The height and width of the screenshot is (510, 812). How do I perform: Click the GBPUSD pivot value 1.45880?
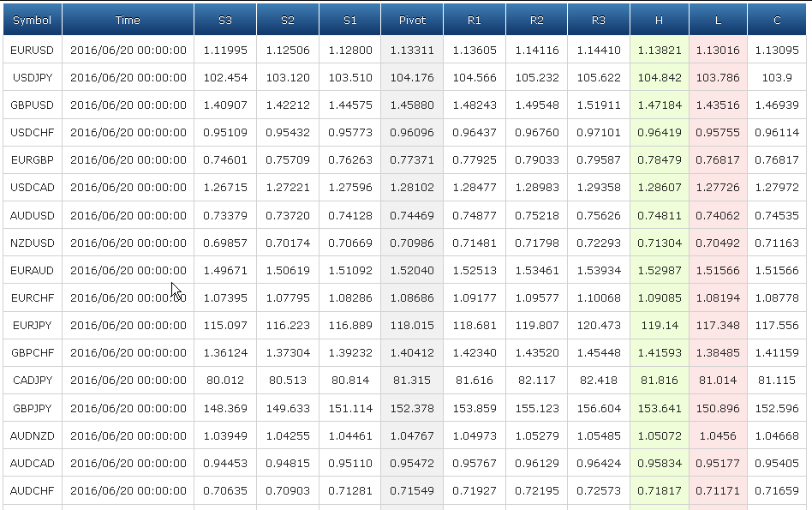412,105
